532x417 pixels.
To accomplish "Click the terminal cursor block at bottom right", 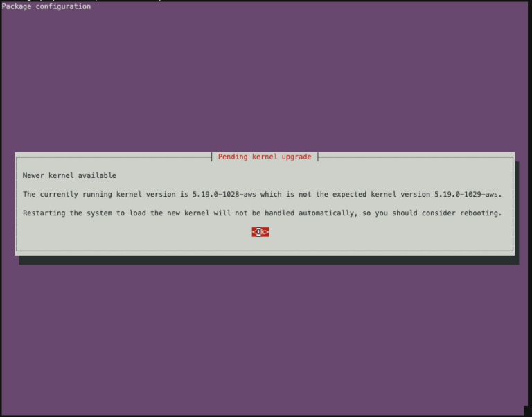I will 526,410.
